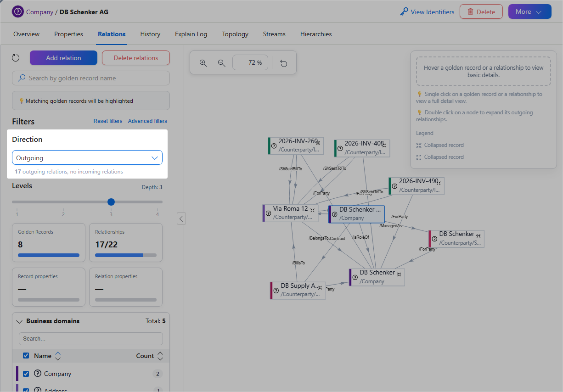The width and height of the screenshot is (563, 392).
Task: Click collapse icon on Via Roma 12 node
Action: [x=312, y=210]
